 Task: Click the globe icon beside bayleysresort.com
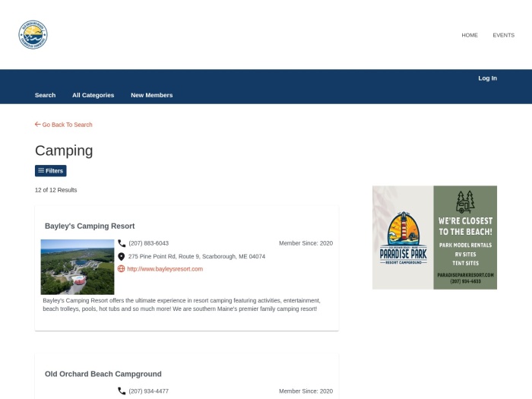pos(121,269)
